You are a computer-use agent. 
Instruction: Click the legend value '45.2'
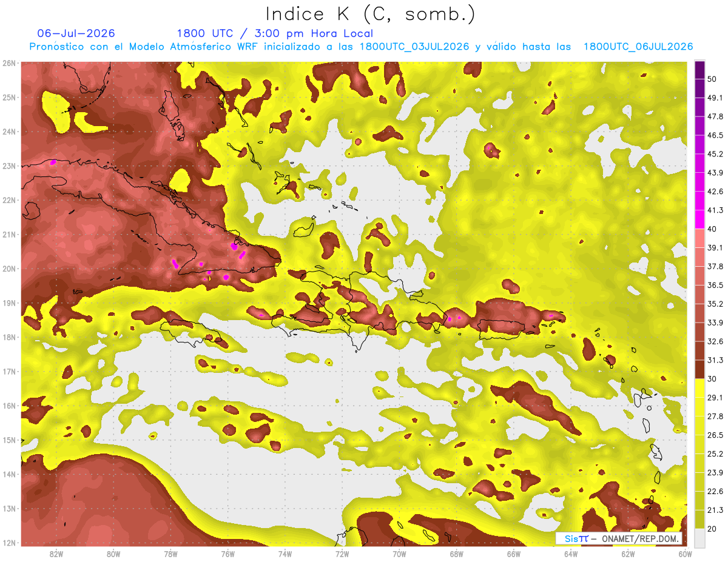[x=715, y=153]
